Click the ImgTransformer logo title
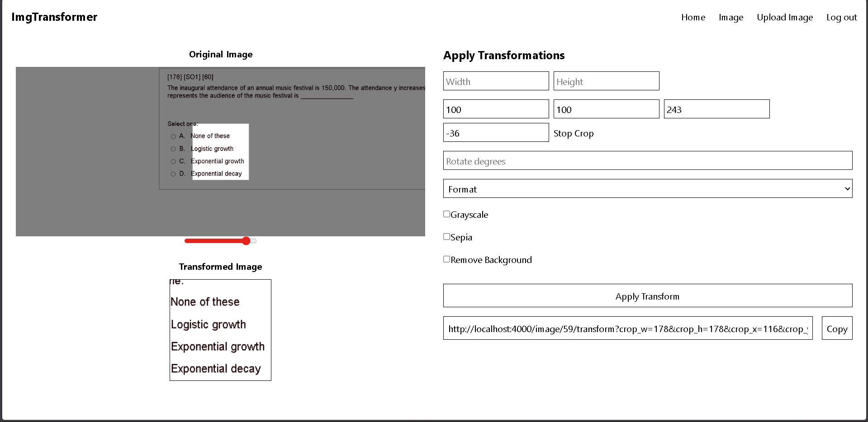 pyautogui.click(x=54, y=17)
